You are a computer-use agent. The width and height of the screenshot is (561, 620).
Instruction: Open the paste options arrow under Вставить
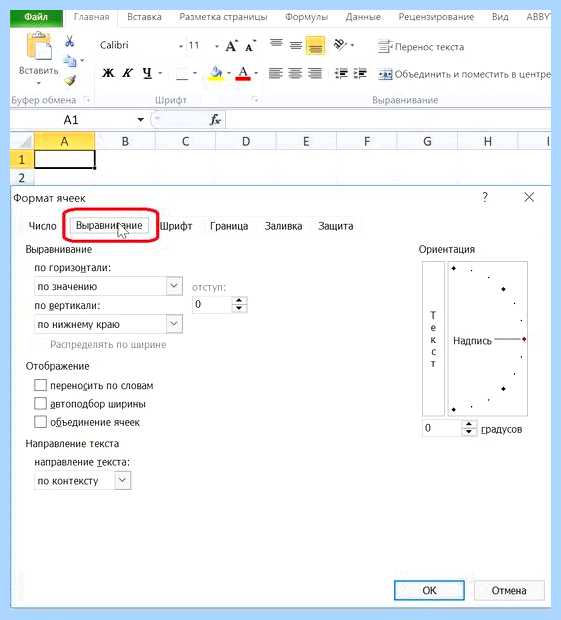[39, 83]
